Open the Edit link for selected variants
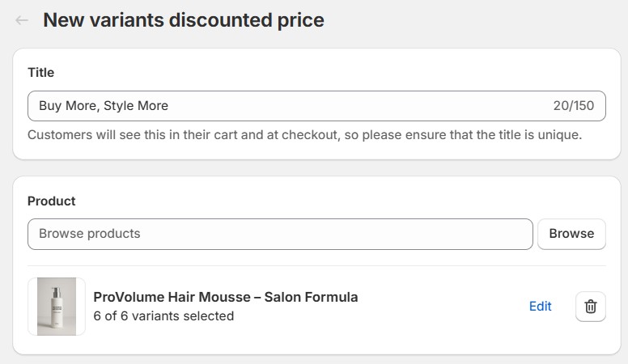 pos(540,307)
